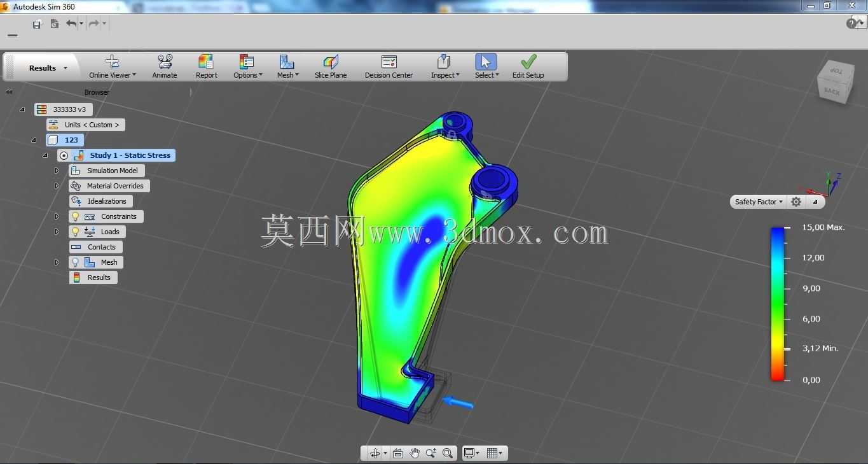
Task: Click the Material Overrides icon
Action: pos(76,186)
